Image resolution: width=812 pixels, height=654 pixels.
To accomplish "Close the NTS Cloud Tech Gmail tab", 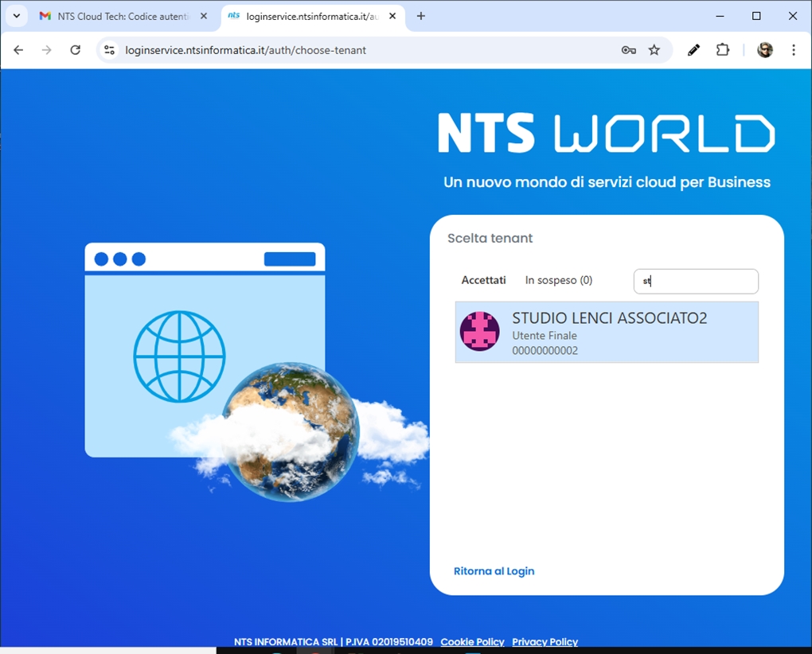I will [x=204, y=16].
